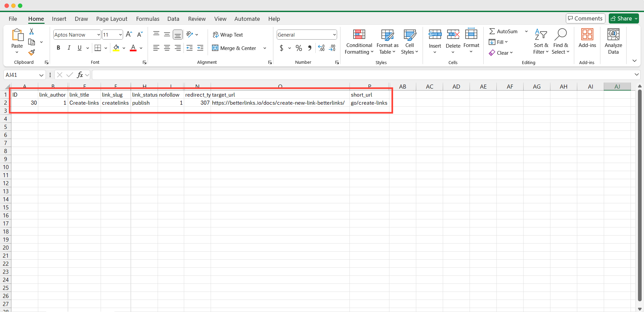This screenshot has width=644, height=312.
Task: Toggle italic formatting
Action: pos(69,48)
